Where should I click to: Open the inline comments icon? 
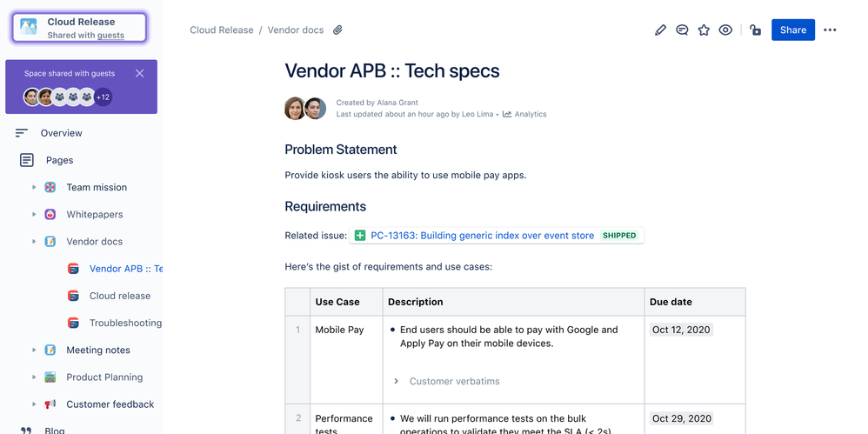[682, 30]
